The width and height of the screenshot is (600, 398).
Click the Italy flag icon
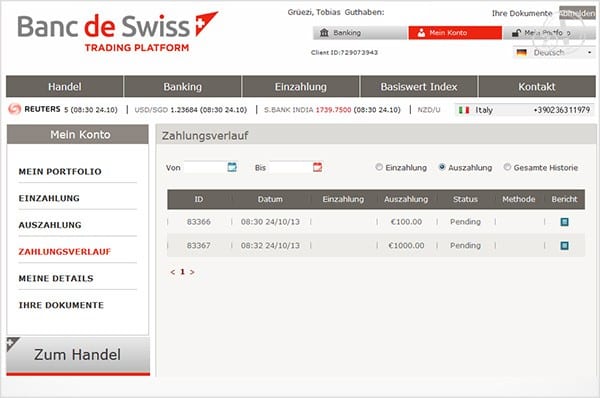point(464,110)
